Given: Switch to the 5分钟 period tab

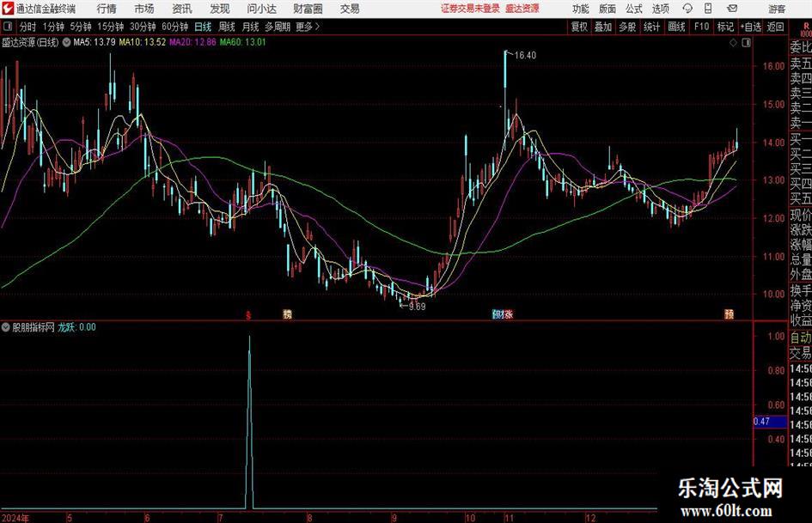Looking at the screenshot, I should (80, 27).
